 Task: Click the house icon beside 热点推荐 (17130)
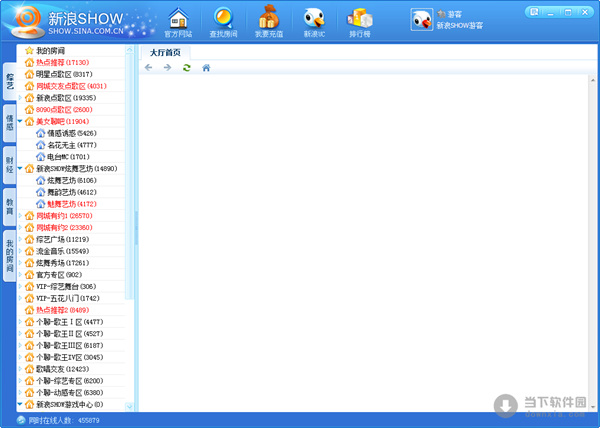point(29,62)
